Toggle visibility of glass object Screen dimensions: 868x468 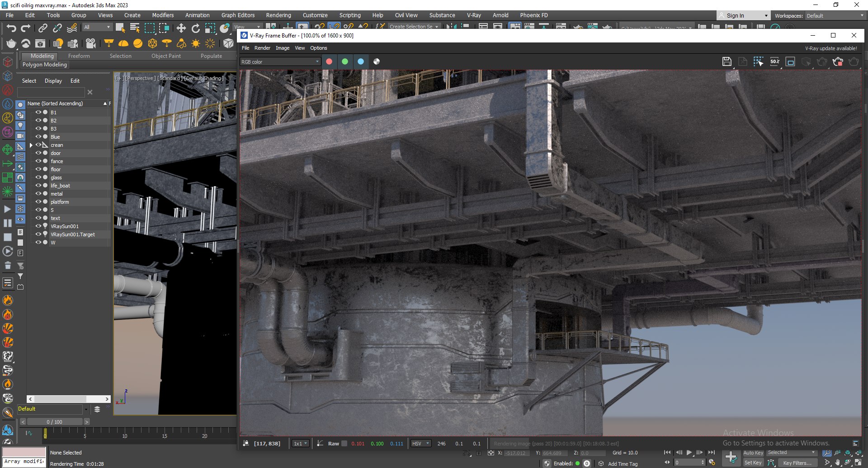(38, 178)
